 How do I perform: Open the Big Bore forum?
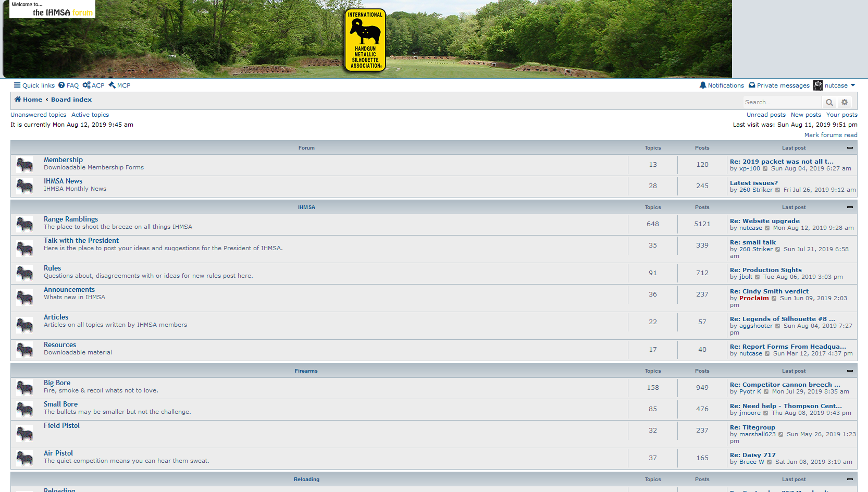[x=57, y=383]
